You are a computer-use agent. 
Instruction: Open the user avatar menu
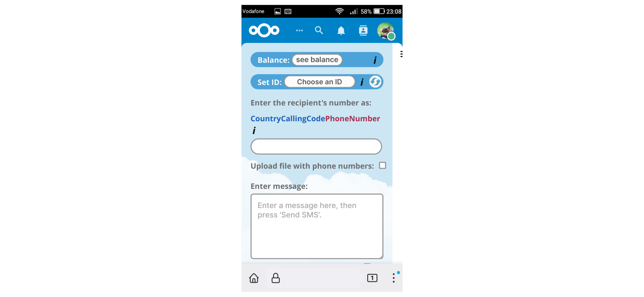[386, 31]
